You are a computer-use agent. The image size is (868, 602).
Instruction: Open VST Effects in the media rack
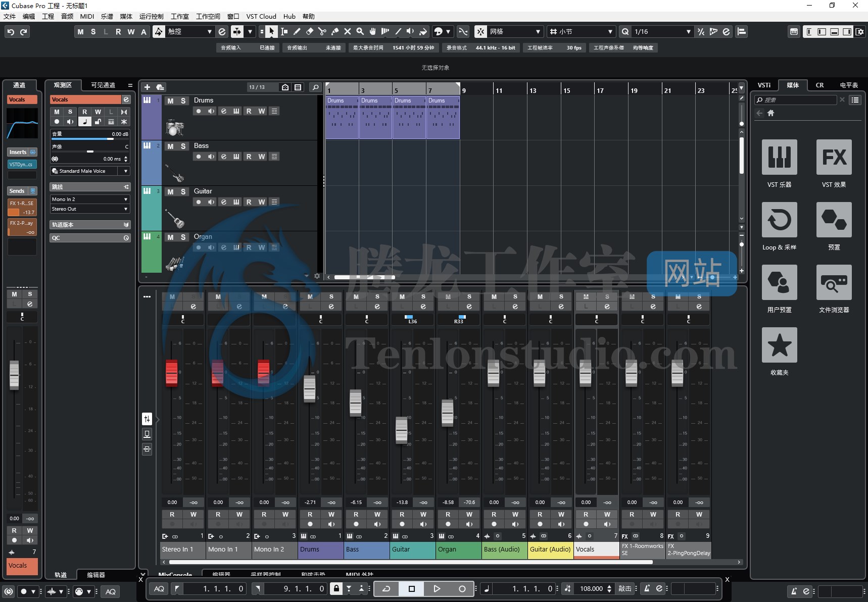pos(834,157)
